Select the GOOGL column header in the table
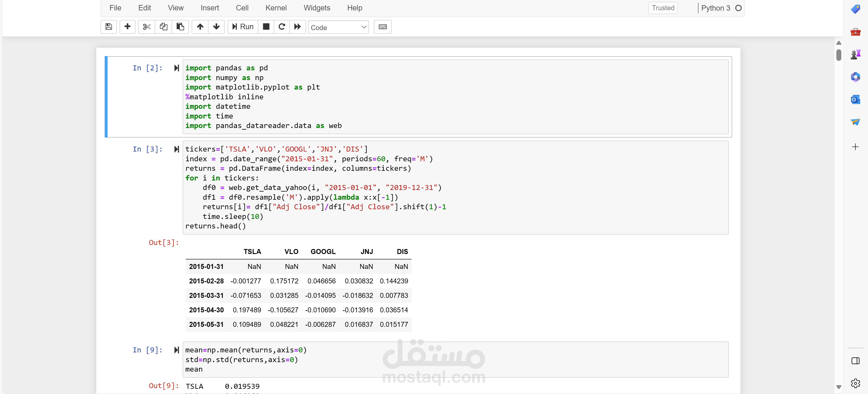The width and height of the screenshot is (868, 394). point(323,252)
